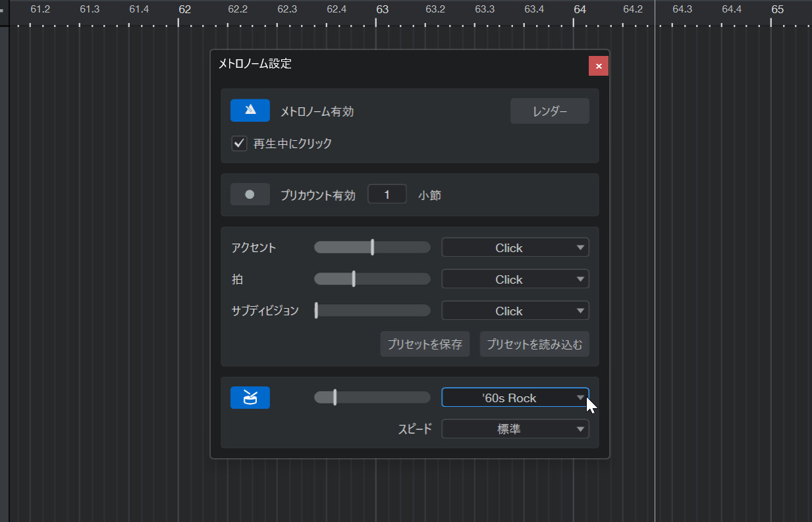Expand the '60s Rock pattern dropdown
This screenshot has height=522, width=812.
(x=515, y=398)
